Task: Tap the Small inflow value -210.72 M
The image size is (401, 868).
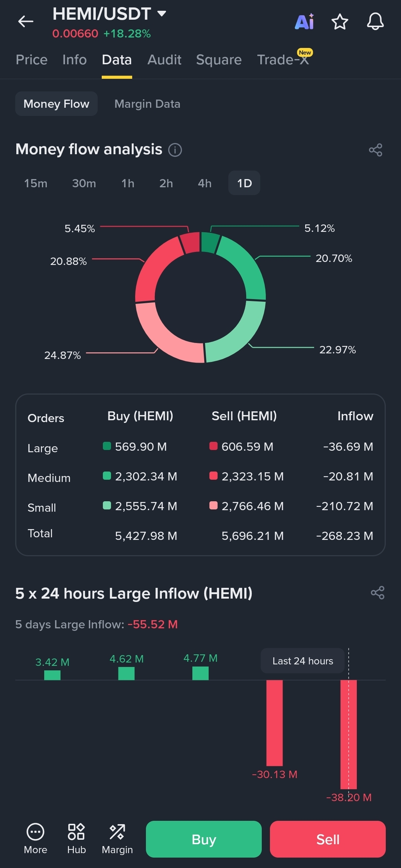Action: click(345, 506)
